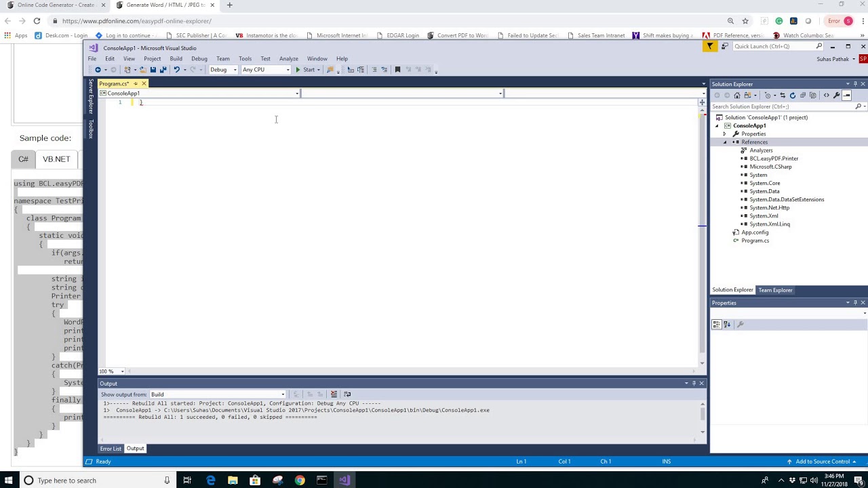Open Server Explorer side tab
The width and height of the screenshot is (868, 488).
[91, 96]
